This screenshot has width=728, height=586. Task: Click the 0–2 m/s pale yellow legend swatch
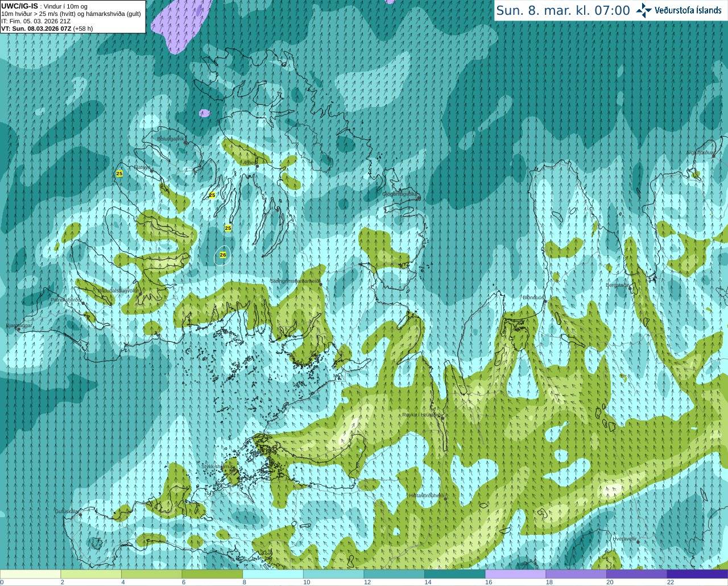click(x=30, y=574)
